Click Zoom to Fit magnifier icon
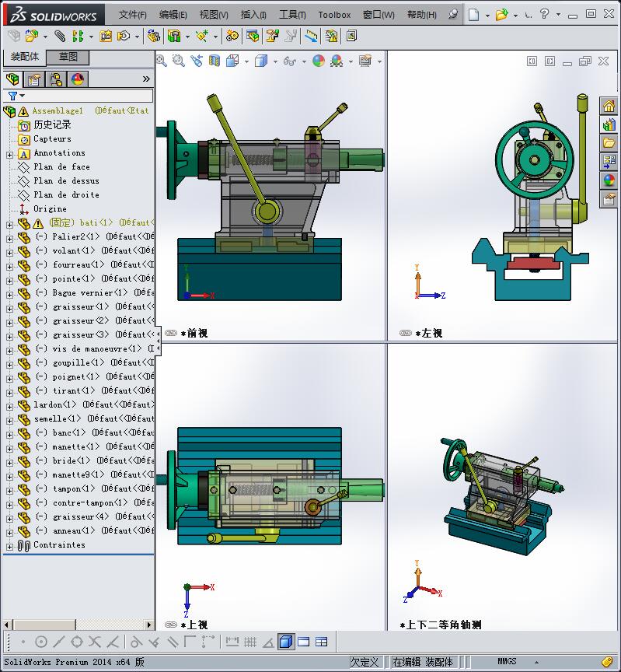The image size is (621, 672). 162,61
